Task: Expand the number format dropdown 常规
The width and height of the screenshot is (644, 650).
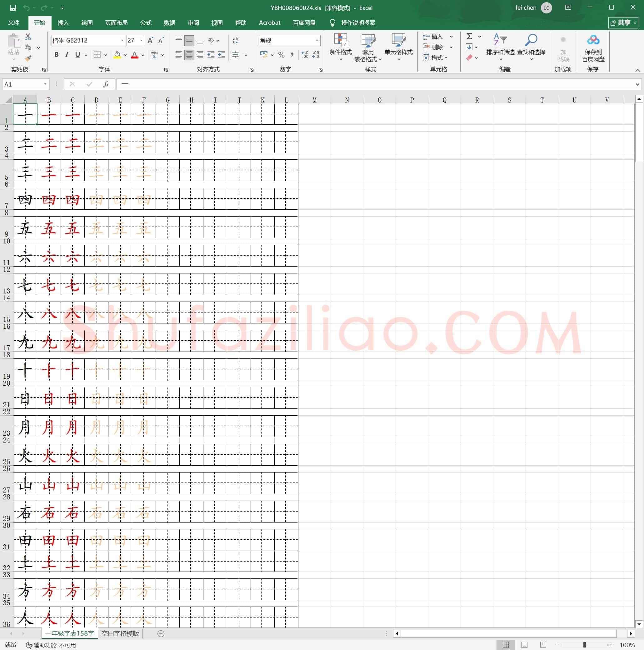Action: click(317, 40)
